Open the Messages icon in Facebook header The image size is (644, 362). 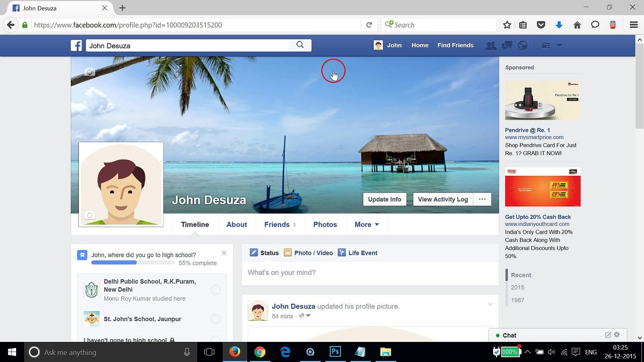click(507, 46)
